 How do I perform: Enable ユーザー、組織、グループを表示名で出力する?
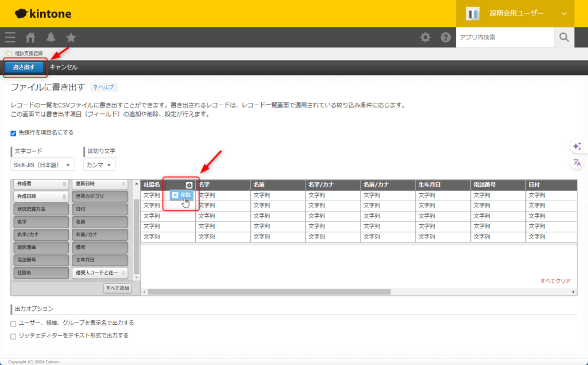tap(14, 323)
